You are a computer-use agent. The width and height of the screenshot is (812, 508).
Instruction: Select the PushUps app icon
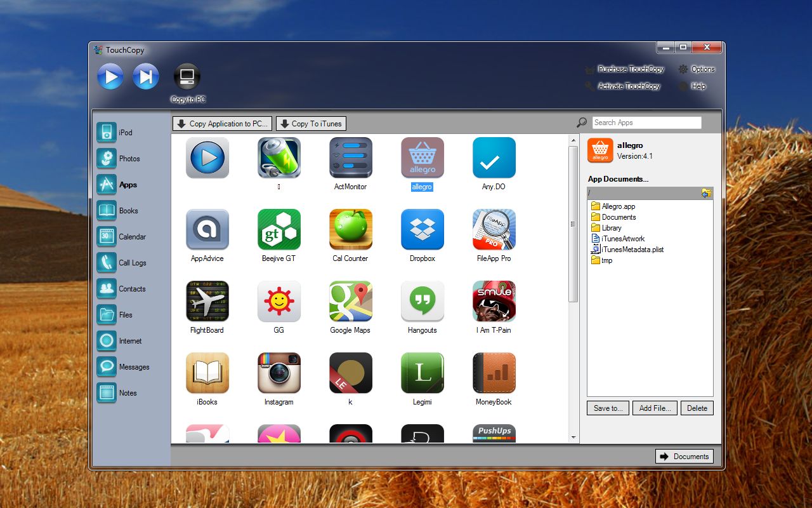pyautogui.click(x=494, y=433)
